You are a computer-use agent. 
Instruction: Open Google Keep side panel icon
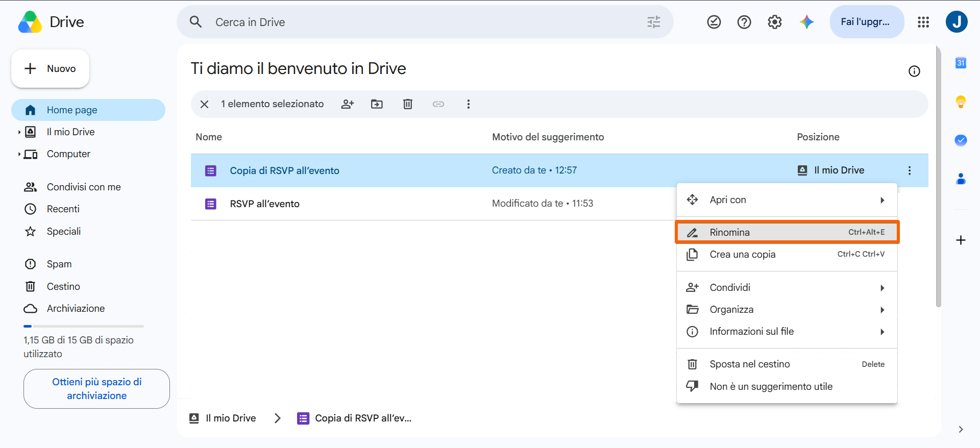(x=961, y=102)
